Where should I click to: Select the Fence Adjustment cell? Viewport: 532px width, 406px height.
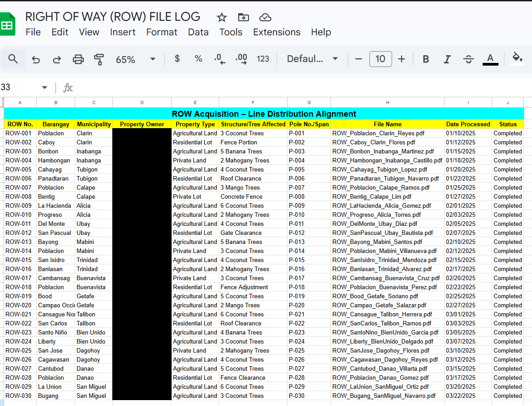[253, 287]
